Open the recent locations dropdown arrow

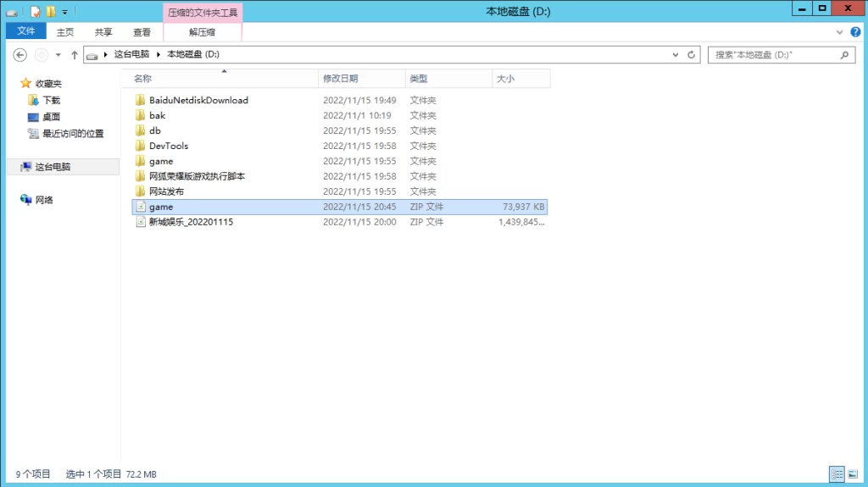click(x=58, y=54)
